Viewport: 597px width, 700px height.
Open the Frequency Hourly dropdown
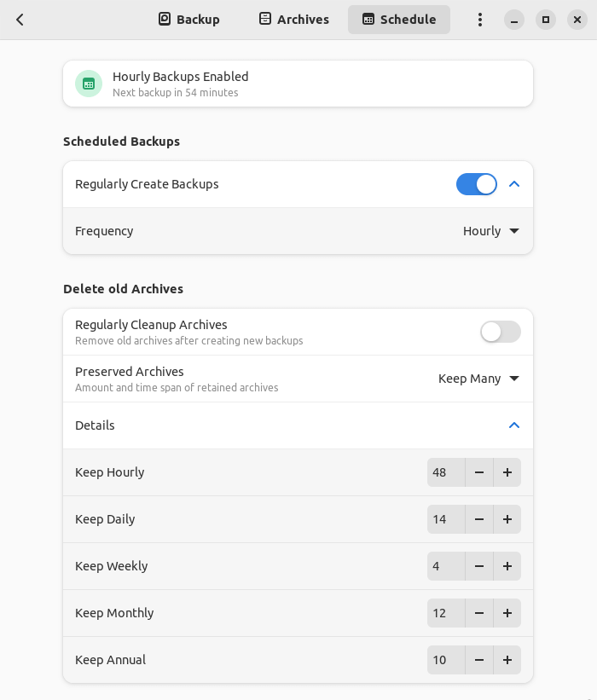tap(490, 231)
